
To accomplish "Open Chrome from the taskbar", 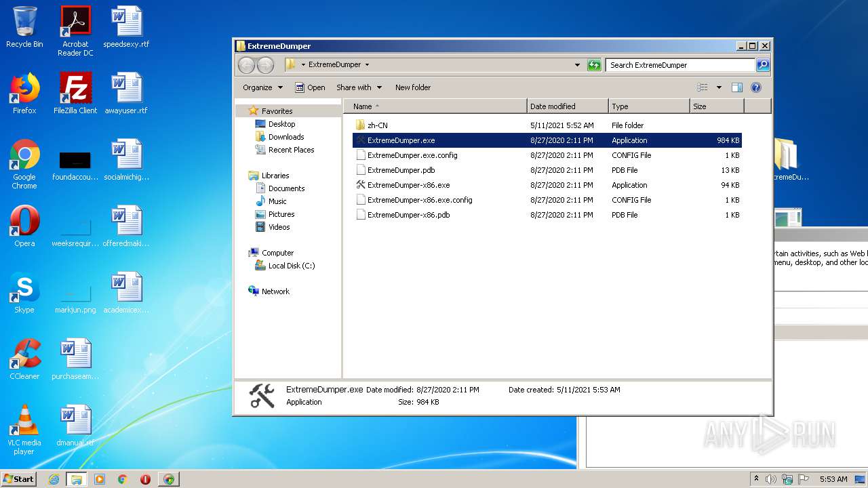I will coord(123,479).
